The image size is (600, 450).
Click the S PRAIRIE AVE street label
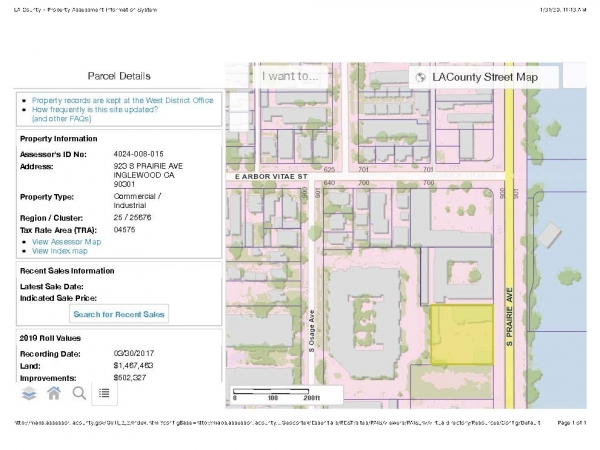(x=509, y=317)
